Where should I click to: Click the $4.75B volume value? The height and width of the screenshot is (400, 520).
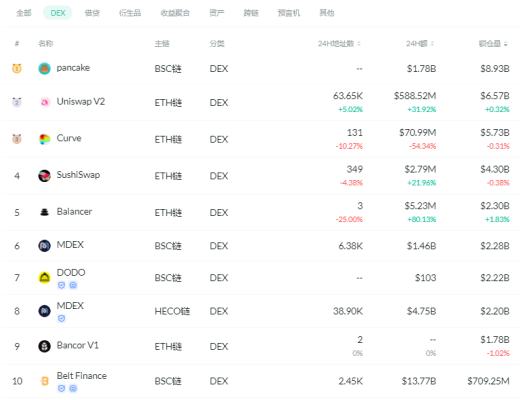(421, 311)
